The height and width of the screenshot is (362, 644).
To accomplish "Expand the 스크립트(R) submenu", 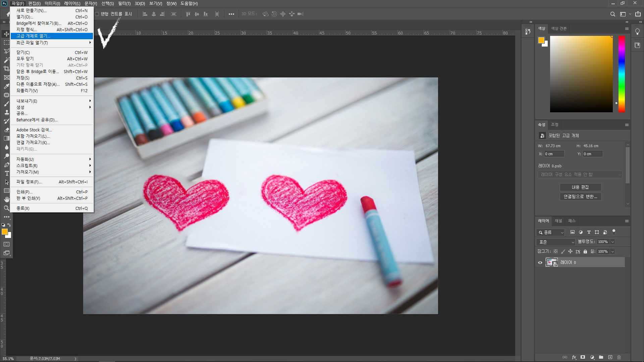I will pyautogui.click(x=52, y=166).
